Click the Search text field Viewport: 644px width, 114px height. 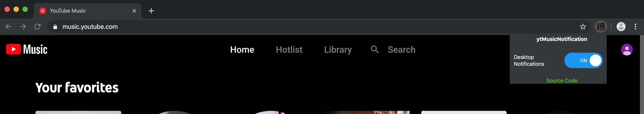(401, 50)
